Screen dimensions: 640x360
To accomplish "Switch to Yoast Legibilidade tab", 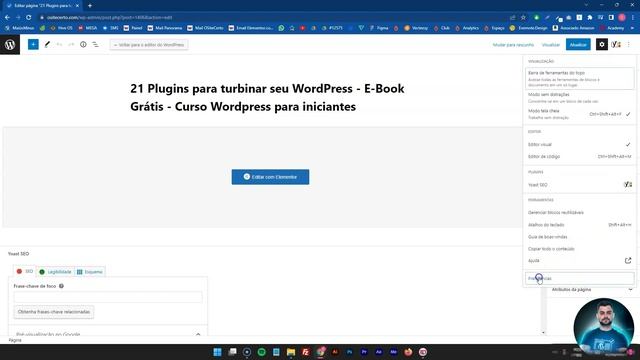I will (55, 272).
